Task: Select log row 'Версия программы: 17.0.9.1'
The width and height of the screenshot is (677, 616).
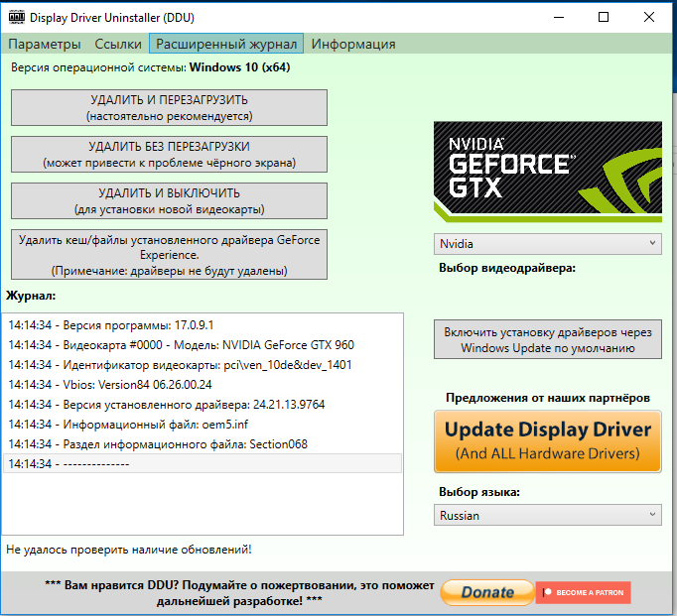Action: coord(203,324)
